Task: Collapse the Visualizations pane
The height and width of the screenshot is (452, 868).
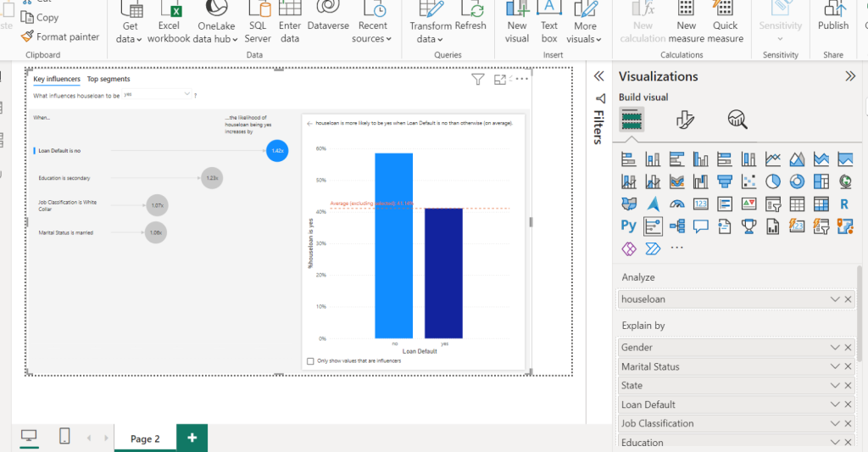Action: (850, 76)
